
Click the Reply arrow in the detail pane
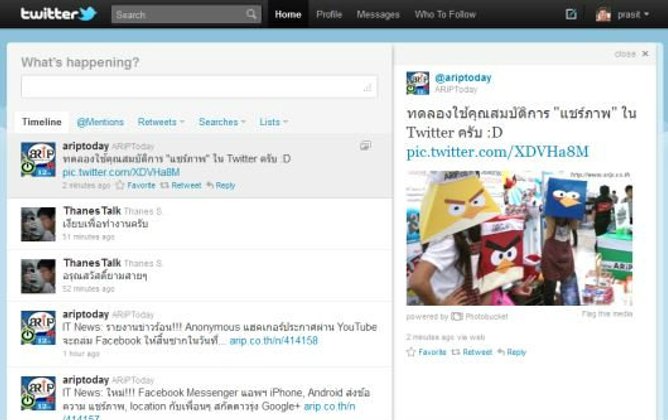click(501, 352)
